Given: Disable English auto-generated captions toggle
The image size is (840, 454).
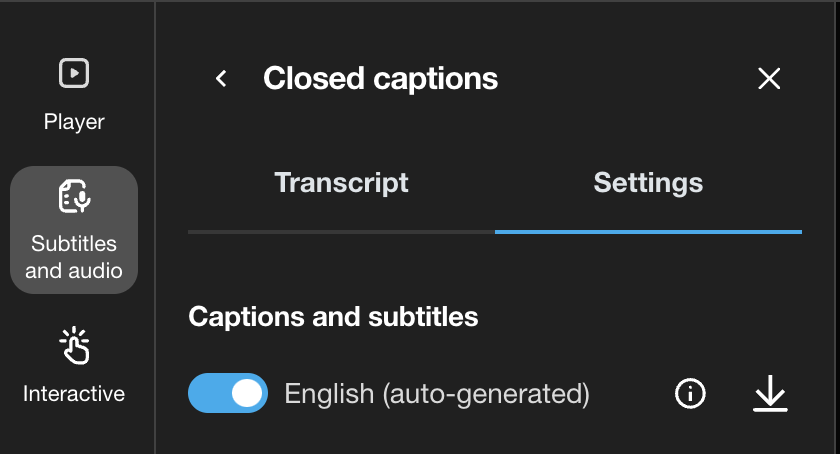Looking at the screenshot, I should pyautogui.click(x=228, y=394).
